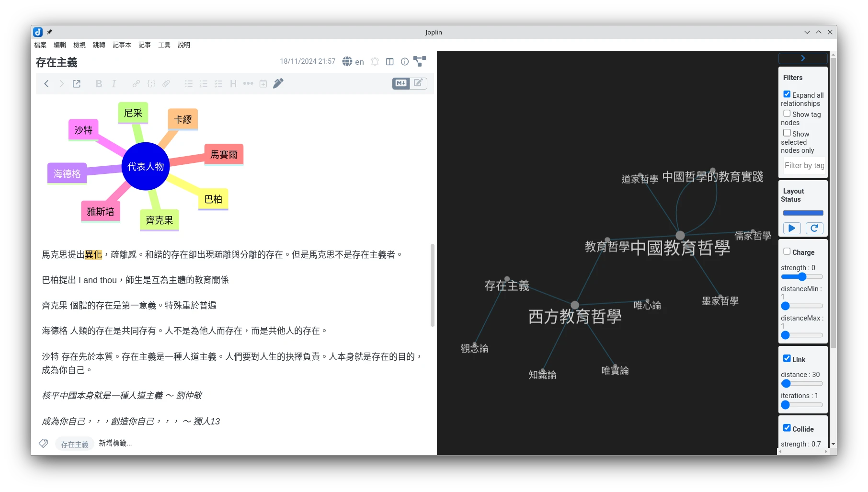The height and width of the screenshot is (492, 868).
Task: Go back with the left arrow
Action: [x=46, y=84]
